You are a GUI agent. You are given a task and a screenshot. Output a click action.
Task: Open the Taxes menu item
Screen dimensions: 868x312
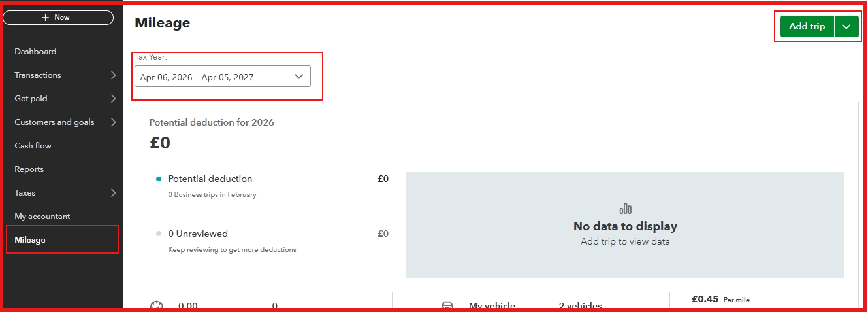pos(25,193)
